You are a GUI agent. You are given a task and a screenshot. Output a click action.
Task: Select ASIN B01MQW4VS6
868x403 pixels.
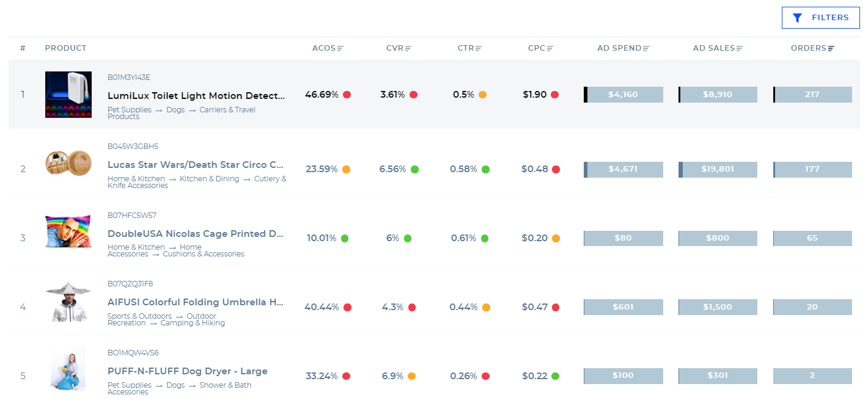(133, 353)
